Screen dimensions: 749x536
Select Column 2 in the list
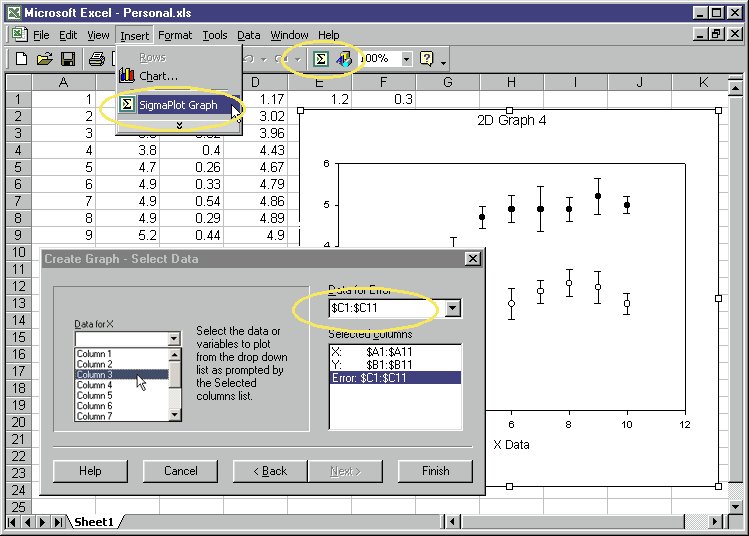point(121,364)
